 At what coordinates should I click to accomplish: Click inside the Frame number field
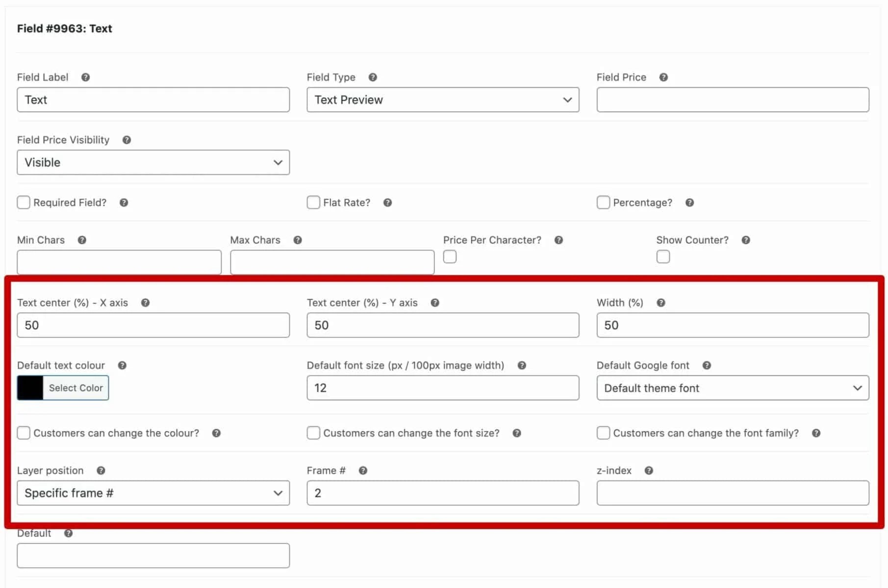pyautogui.click(x=442, y=493)
